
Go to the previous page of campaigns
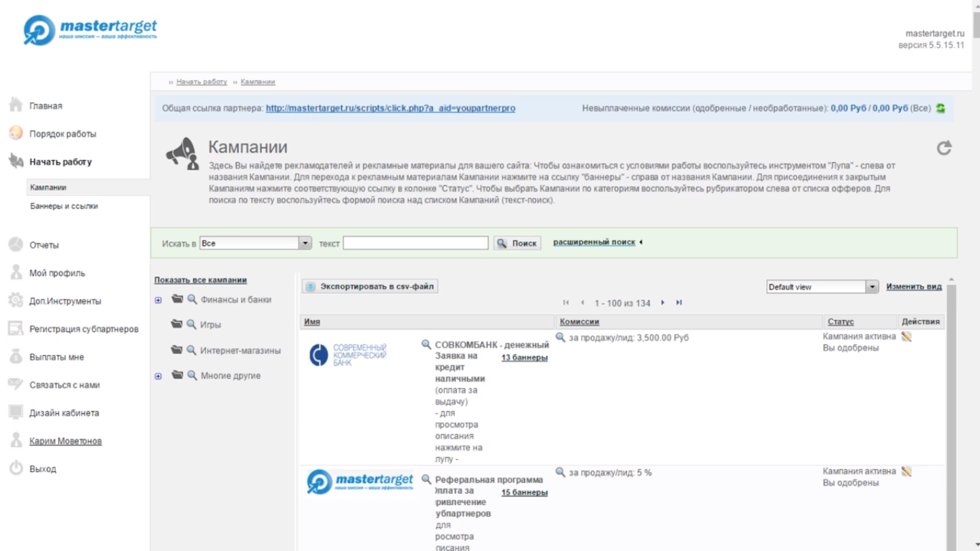(x=583, y=303)
